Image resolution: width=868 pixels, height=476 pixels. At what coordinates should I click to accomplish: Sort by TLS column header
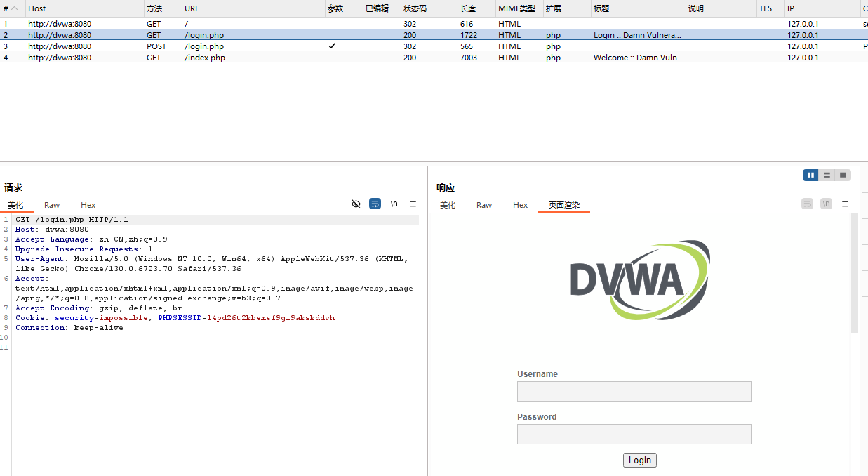coord(770,8)
